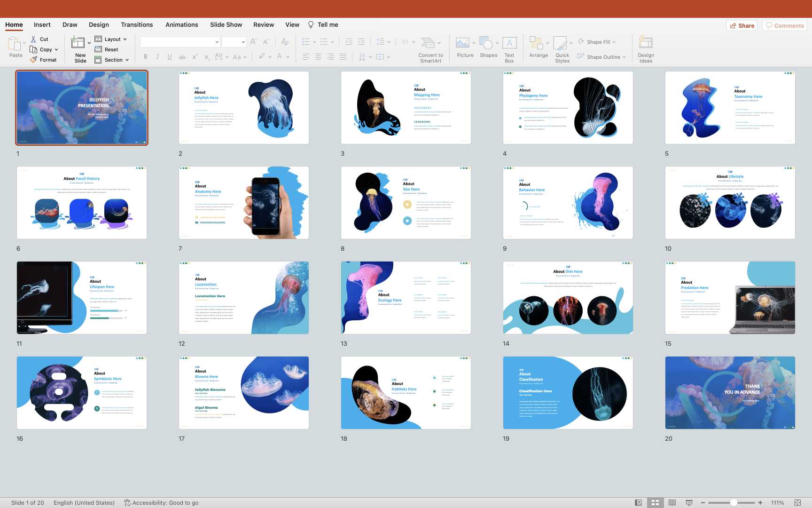Click the New Slide icon
This screenshot has width=812, height=508.
78,44
